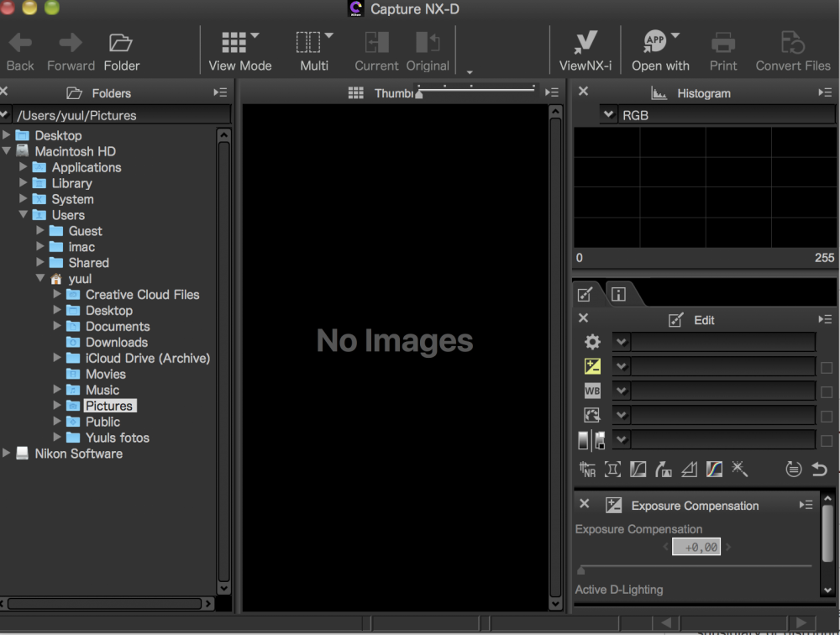Close the Histogram panel
This screenshot has height=635, width=840.
click(584, 92)
